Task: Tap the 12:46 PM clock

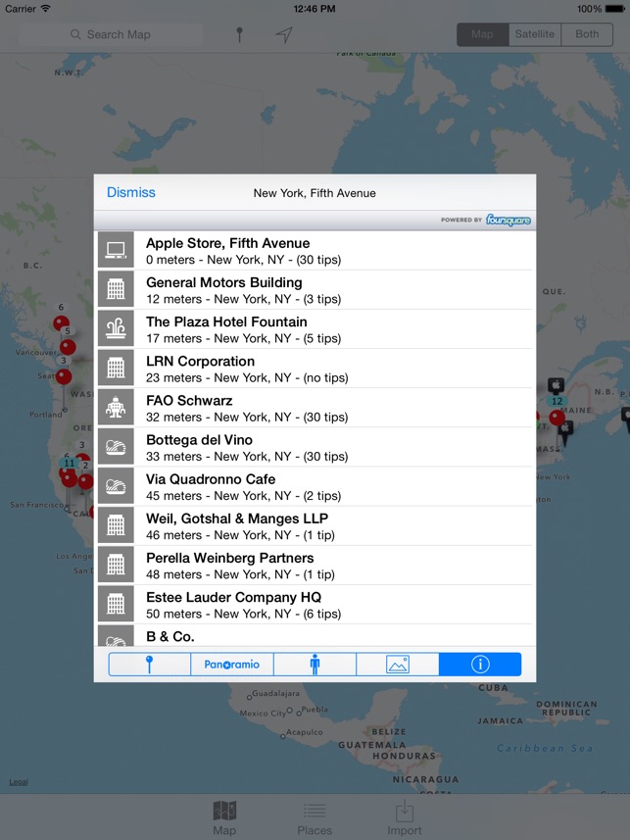Action: point(315,9)
